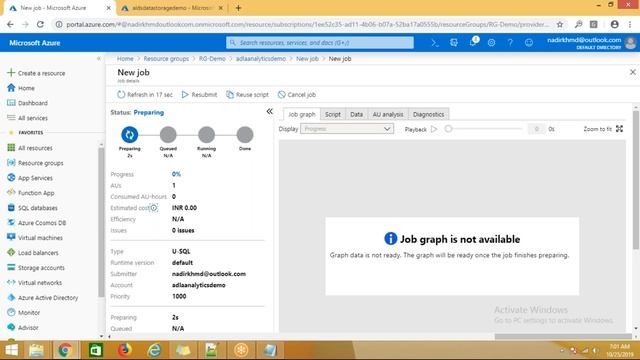
Task: Click Resource groups breadcrumb link
Action: (x=166, y=59)
